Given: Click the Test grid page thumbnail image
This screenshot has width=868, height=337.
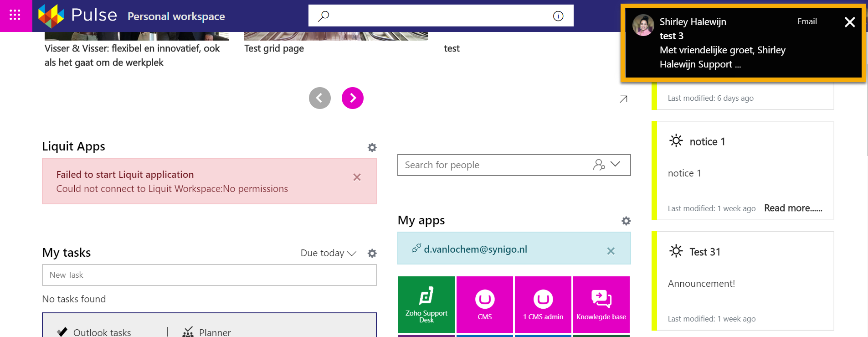Looking at the screenshot, I should pos(336,36).
